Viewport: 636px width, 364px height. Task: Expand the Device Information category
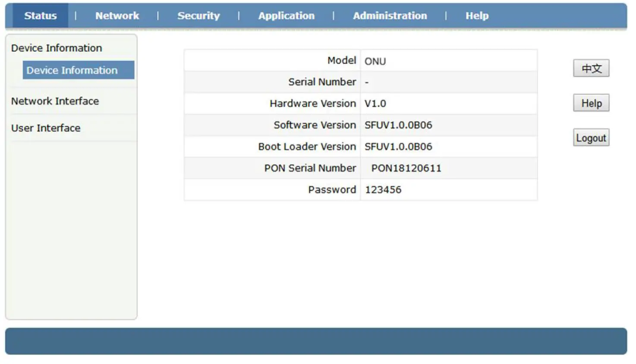tap(57, 48)
